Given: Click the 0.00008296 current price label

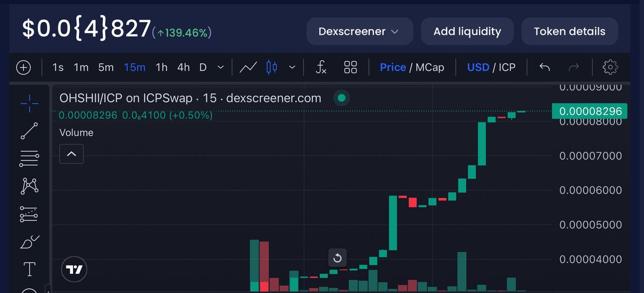Looking at the screenshot, I should (590, 112).
